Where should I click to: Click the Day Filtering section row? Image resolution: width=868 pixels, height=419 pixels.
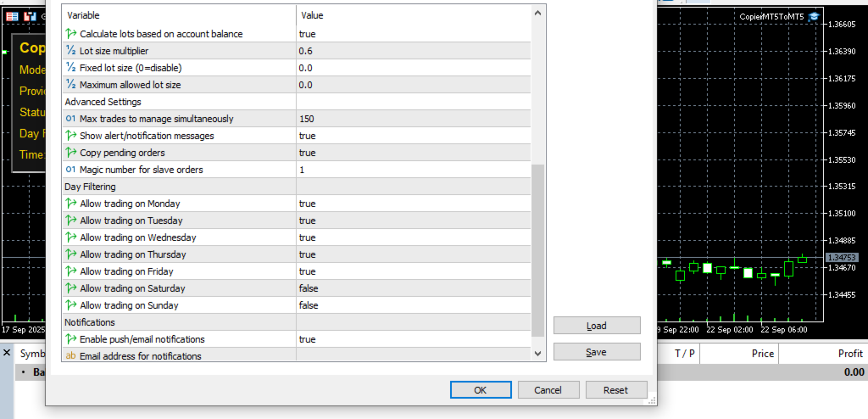296,187
